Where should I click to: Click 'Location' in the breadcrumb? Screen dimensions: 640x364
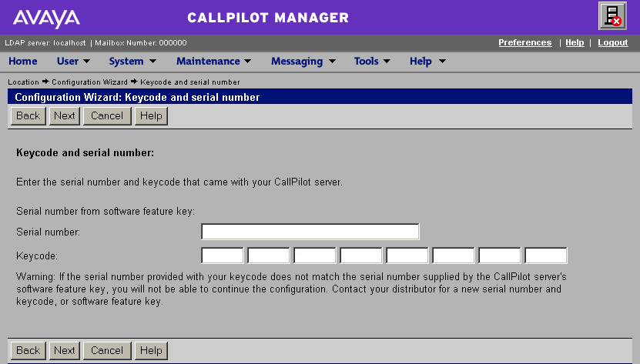click(23, 82)
